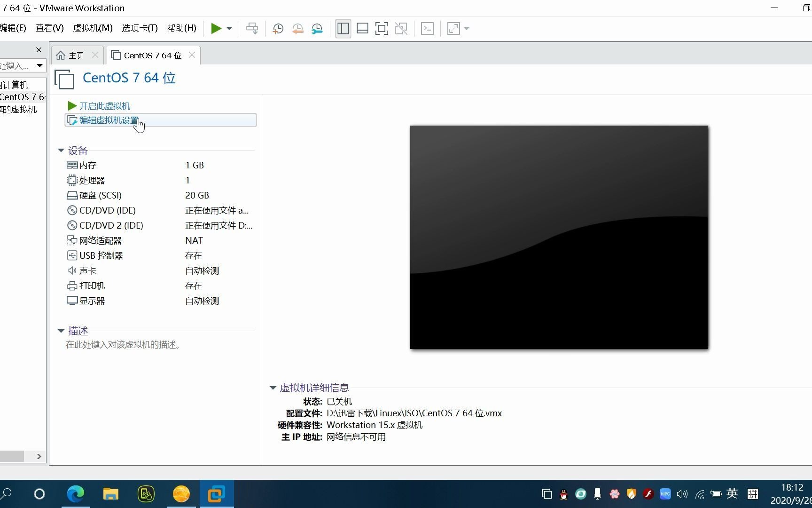Viewport: 812px width, 508px height.
Task: Click the NAT network adapter value
Action: [x=194, y=240]
